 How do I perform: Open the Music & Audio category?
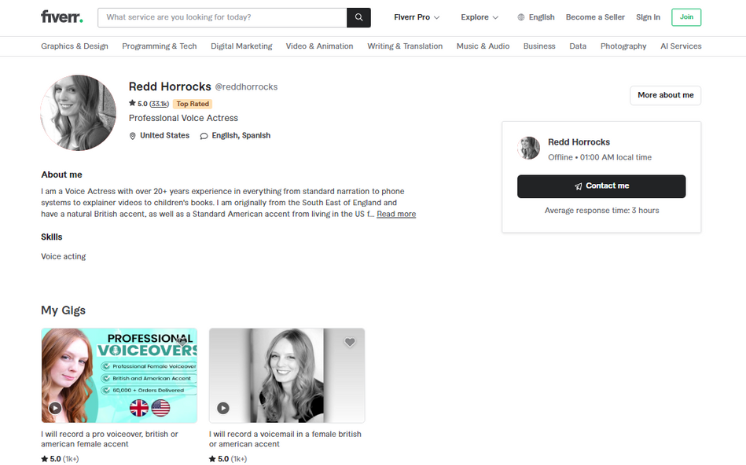(x=483, y=46)
